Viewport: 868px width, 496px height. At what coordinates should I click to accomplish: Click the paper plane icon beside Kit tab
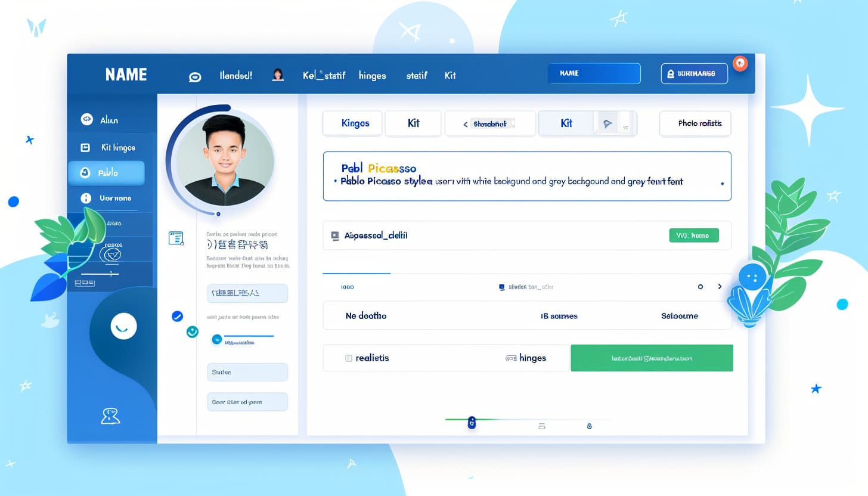[x=607, y=124]
